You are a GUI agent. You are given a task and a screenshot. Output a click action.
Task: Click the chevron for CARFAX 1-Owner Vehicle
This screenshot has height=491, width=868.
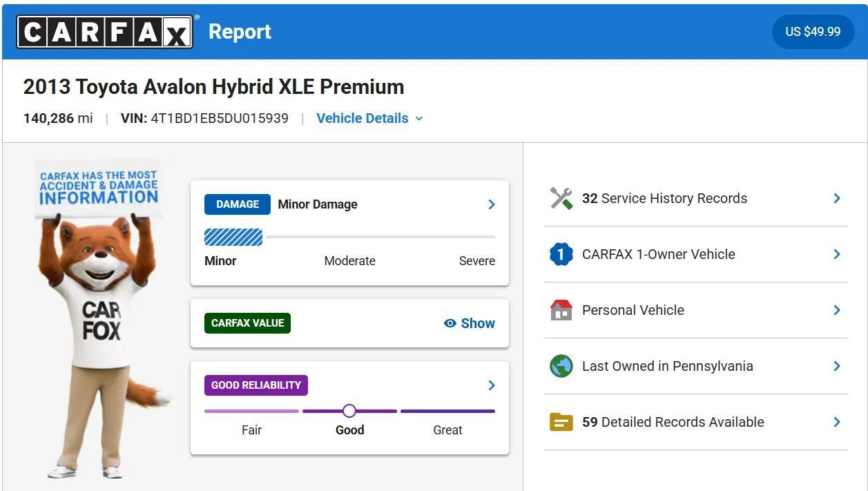point(837,254)
